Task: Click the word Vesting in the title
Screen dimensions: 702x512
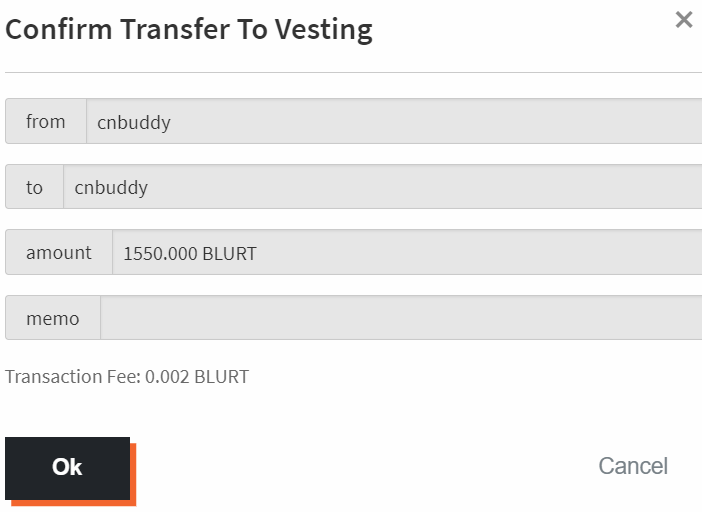Action: [322, 29]
